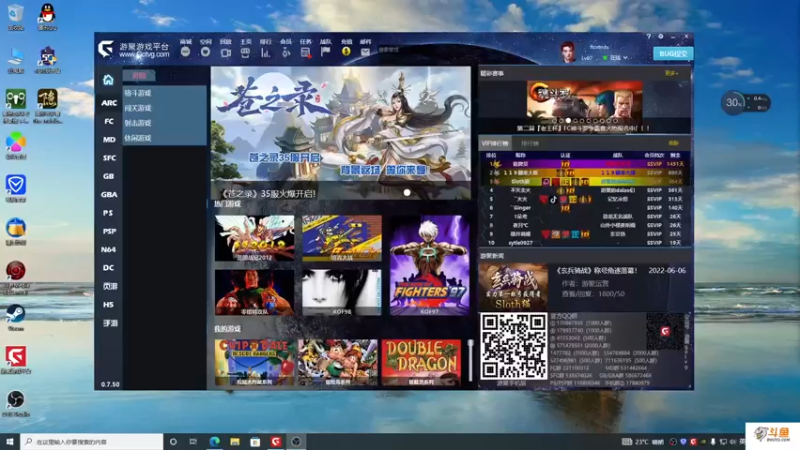Viewport: 800px width, 450px height.
Task: Open the 会员 member icon
Action: [x=286, y=52]
